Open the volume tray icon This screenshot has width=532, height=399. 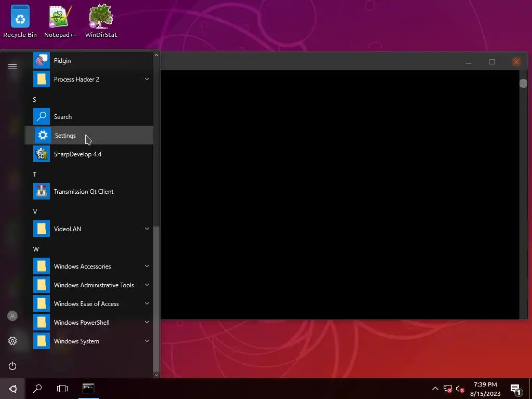(460, 389)
